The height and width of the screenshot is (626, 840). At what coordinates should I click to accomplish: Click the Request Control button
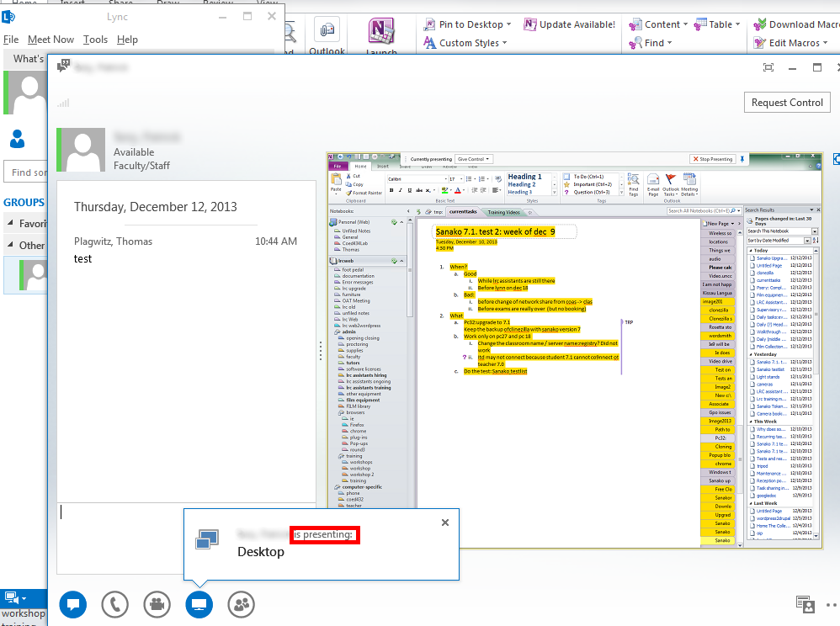pyautogui.click(x=787, y=103)
